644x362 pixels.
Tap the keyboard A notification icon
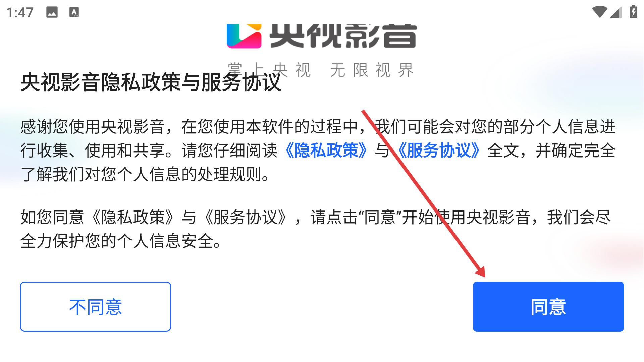coord(74,12)
